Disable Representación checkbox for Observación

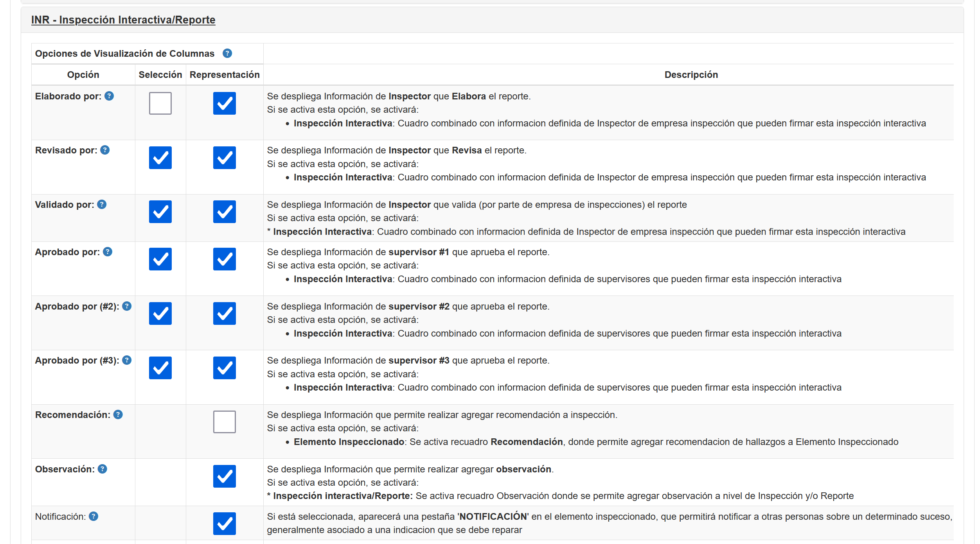coord(224,476)
